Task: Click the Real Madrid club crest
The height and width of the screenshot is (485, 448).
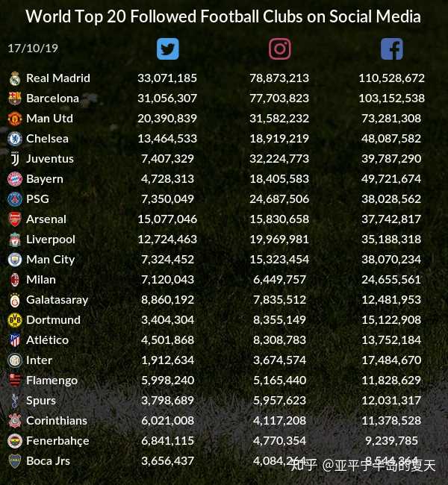Action: tap(15, 78)
